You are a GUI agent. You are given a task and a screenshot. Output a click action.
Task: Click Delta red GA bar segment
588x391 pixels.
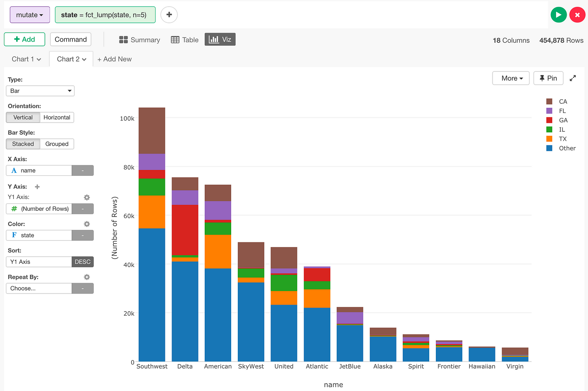point(185,230)
